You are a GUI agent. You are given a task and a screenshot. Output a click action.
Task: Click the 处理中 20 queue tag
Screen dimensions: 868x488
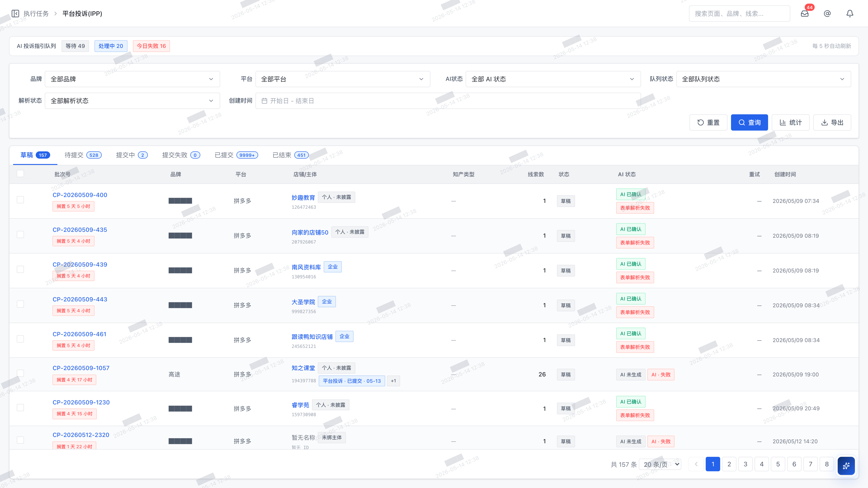coord(111,46)
